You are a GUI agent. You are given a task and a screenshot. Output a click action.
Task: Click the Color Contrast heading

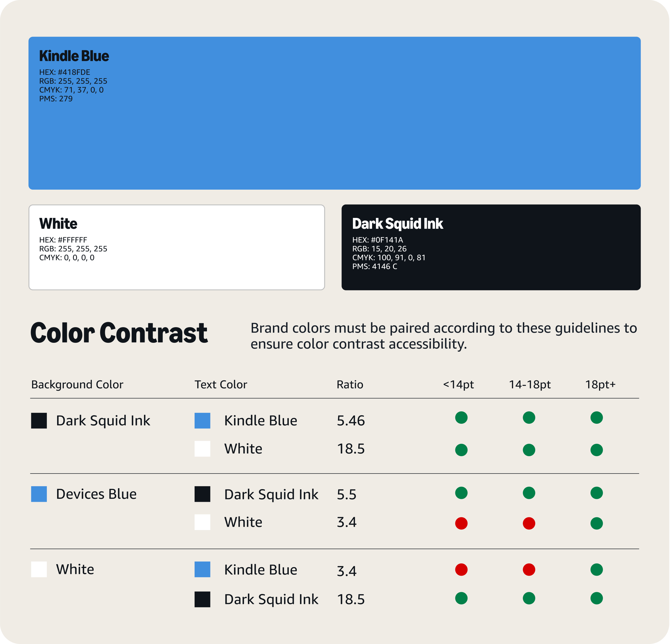[119, 333]
